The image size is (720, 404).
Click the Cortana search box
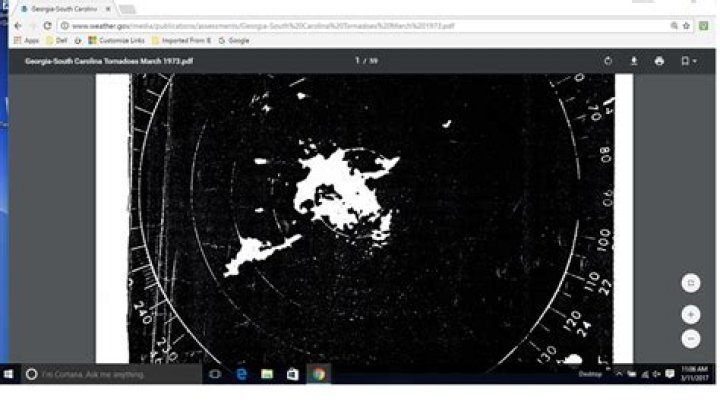click(111, 374)
